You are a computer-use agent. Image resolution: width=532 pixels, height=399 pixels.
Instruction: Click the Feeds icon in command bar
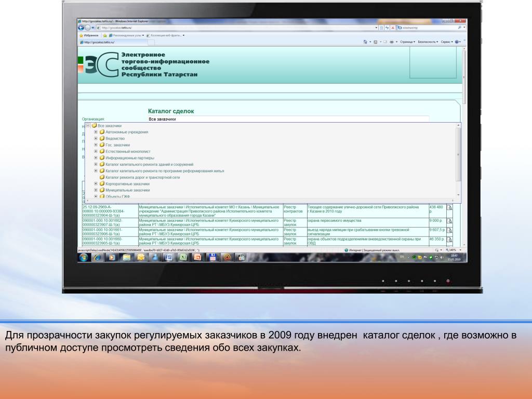pyautogui.click(x=376, y=42)
